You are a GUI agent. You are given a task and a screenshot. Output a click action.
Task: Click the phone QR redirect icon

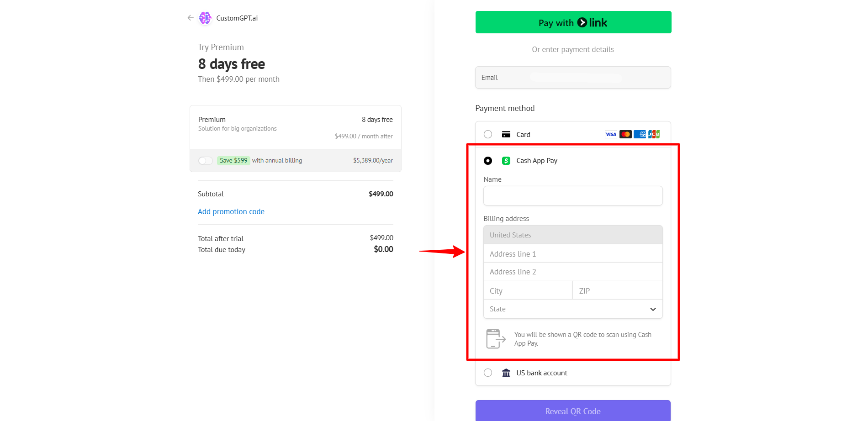coord(496,339)
